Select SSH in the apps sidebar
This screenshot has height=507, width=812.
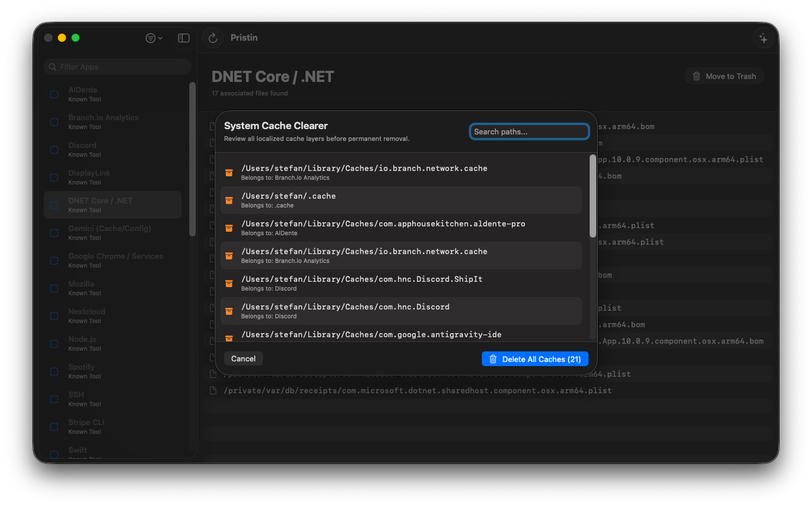[113, 399]
